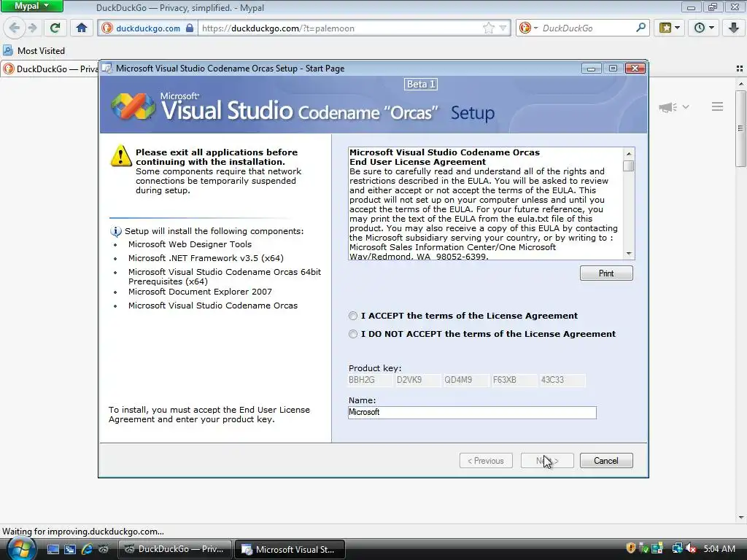Open Most Visited bookmarks folder
Image resolution: width=747 pixels, height=560 pixels.
tap(34, 50)
